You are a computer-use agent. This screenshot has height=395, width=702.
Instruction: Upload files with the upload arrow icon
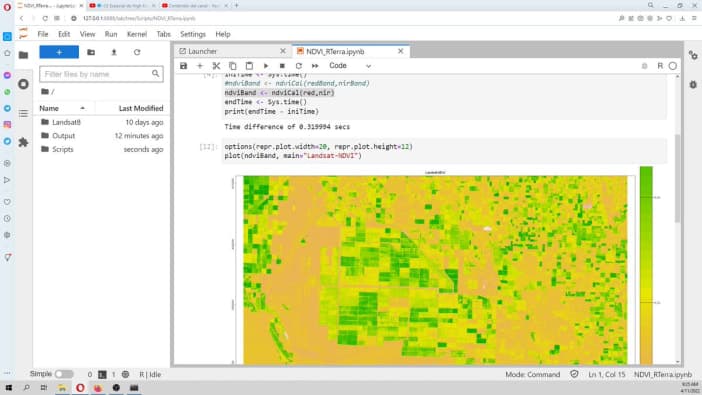point(114,52)
